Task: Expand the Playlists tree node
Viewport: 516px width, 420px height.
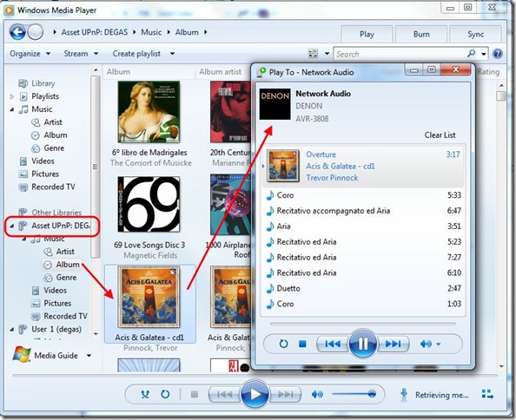Action: pyautogui.click(x=12, y=96)
